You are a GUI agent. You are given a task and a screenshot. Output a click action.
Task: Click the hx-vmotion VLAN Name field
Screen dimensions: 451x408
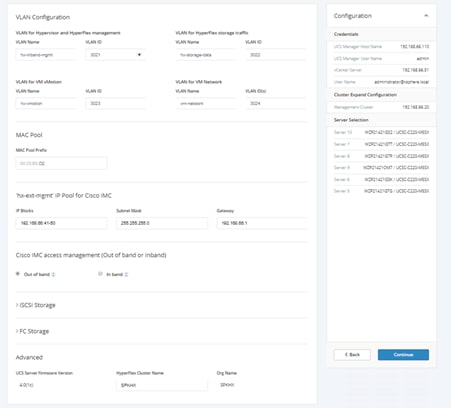[46, 103]
